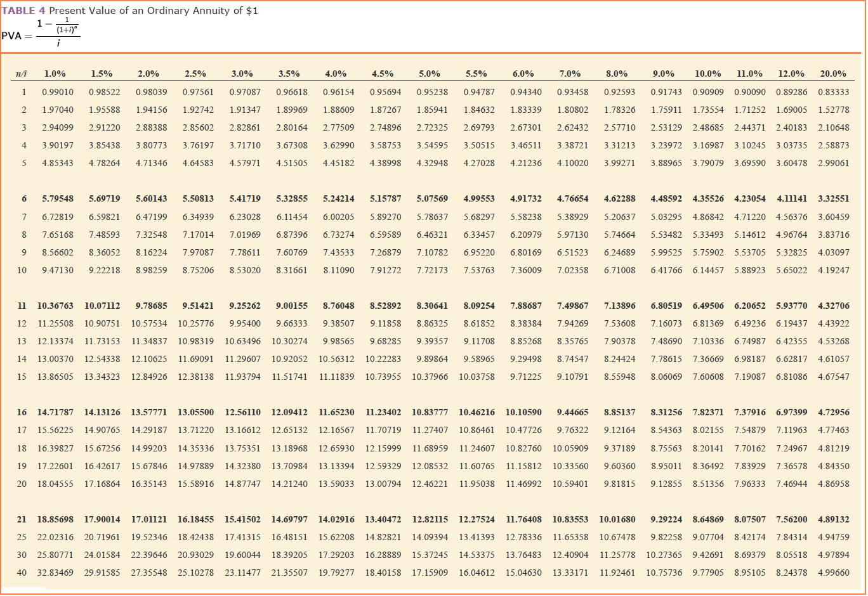Click the 7.0% column label
The width and height of the screenshot is (868, 596).
click(570, 74)
